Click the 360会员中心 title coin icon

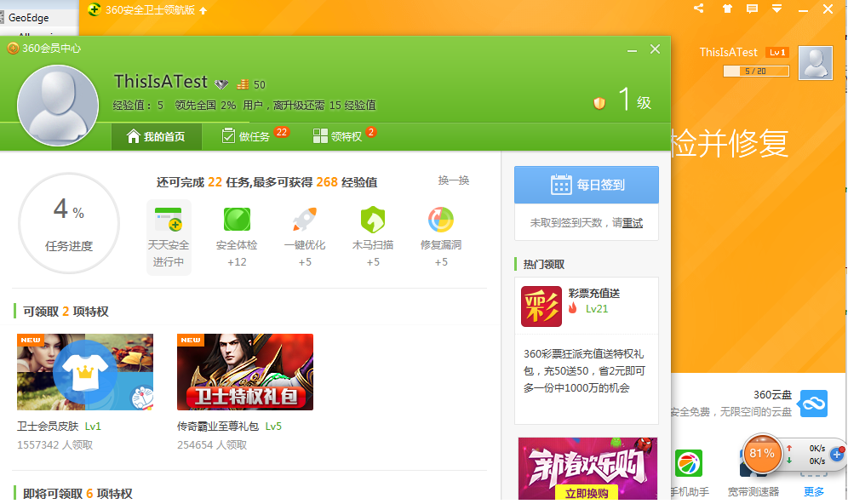pos(13,49)
